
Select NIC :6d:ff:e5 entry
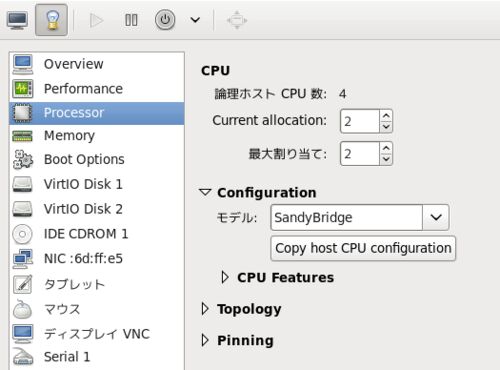(97, 259)
